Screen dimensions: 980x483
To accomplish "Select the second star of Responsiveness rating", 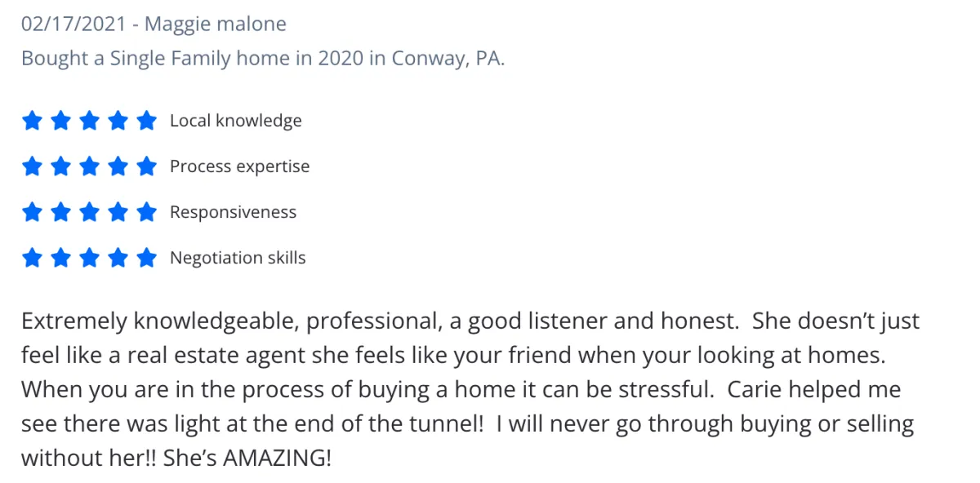I will pyautogui.click(x=60, y=212).
